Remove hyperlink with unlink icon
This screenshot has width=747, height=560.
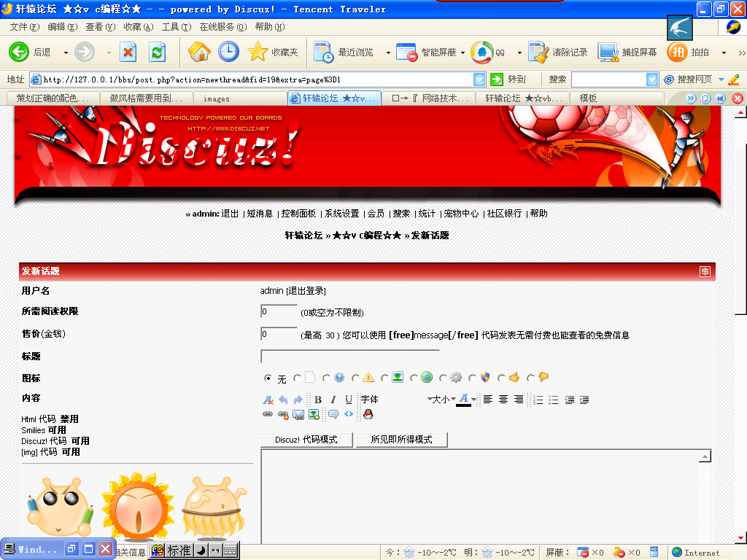click(x=283, y=415)
